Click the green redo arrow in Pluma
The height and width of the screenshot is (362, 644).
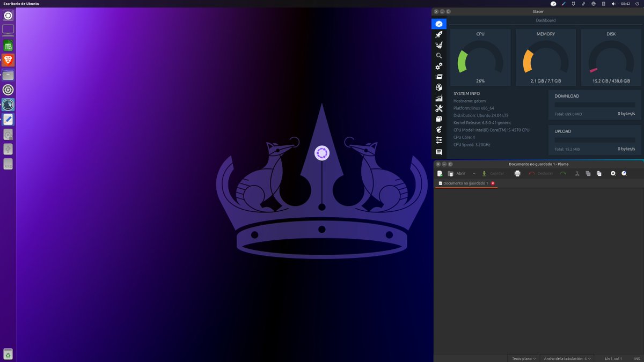tap(563, 173)
